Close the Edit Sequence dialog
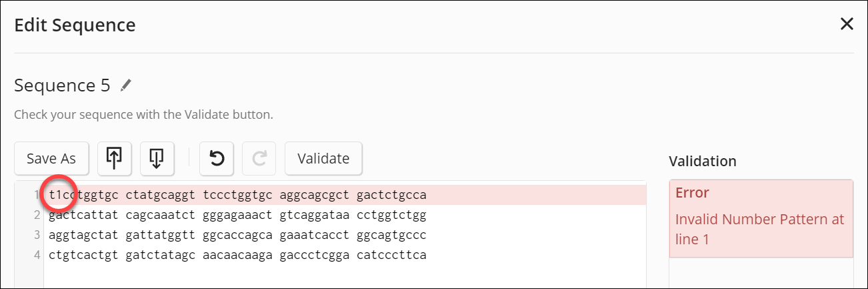Viewport: 868px width, 289px height. pos(847,25)
